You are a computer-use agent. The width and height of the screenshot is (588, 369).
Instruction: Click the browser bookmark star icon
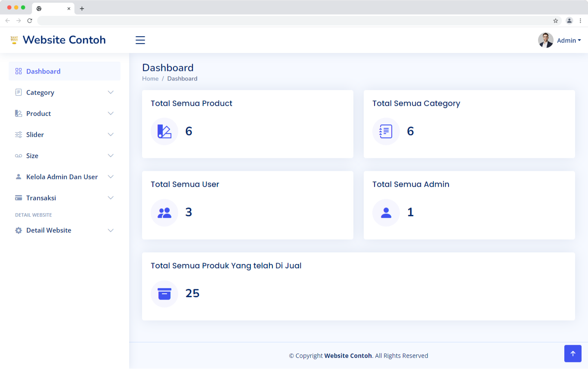coord(555,21)
